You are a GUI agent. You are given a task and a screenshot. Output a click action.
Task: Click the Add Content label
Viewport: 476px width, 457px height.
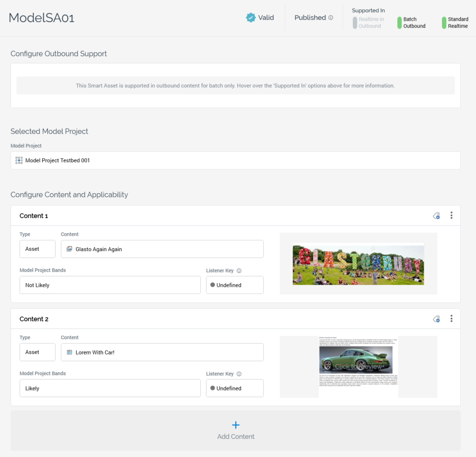point(236,436)
